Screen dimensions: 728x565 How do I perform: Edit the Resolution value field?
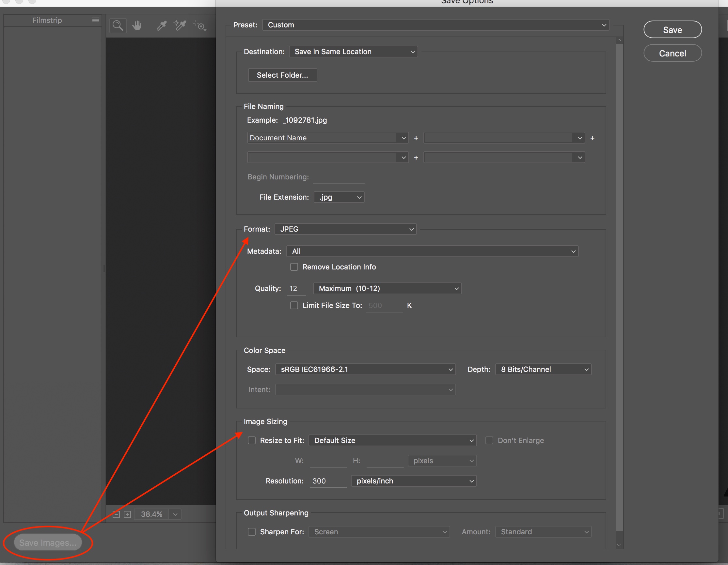point(328,481)
